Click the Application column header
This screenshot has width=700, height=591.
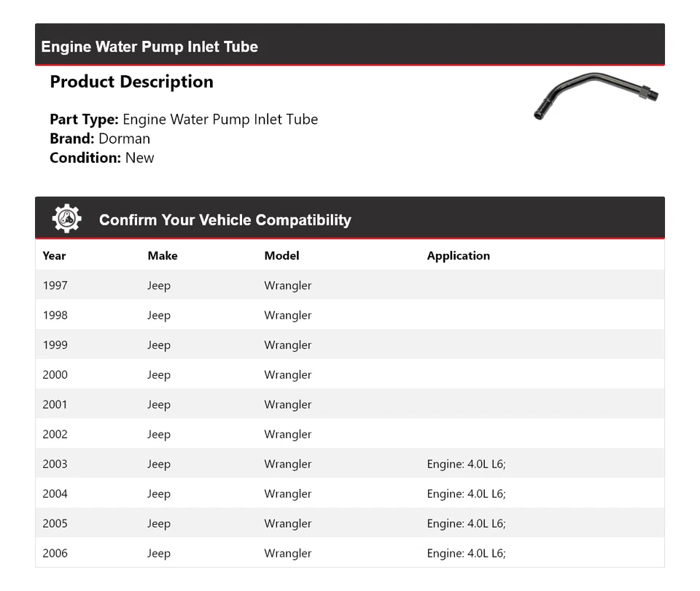click(458, 255)
